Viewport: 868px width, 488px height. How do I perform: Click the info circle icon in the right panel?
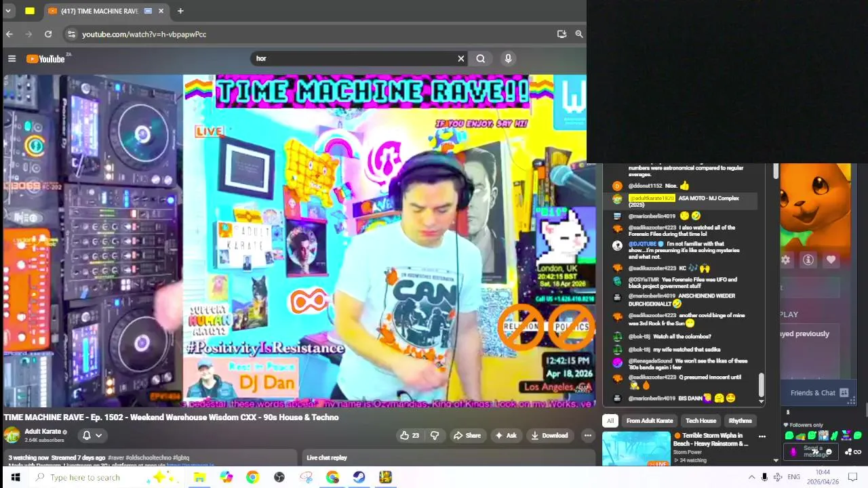tap(808, 260)
